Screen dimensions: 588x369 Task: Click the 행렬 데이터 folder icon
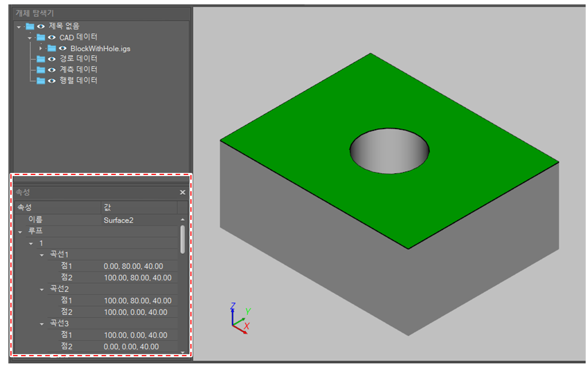click(41, 80)
